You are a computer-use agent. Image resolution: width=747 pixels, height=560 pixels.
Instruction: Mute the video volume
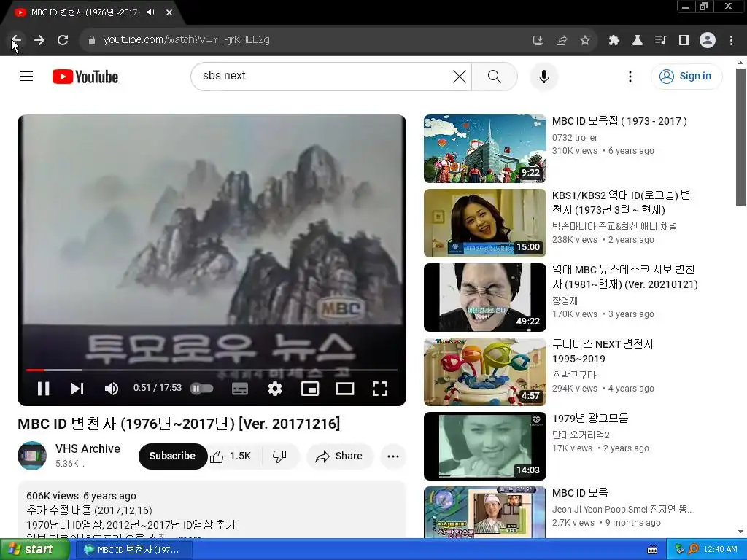pyautogui.click(x=111, y=389)
